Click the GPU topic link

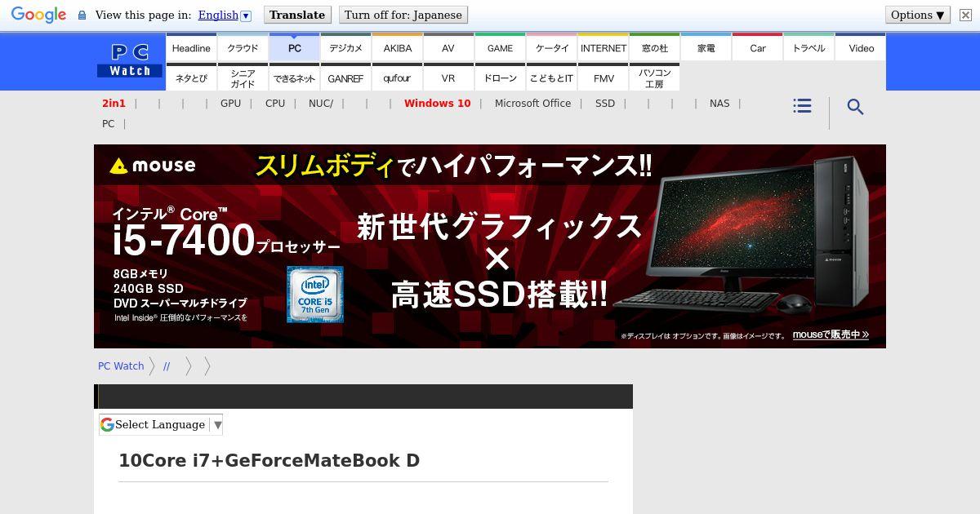click(x=230, y=103)
